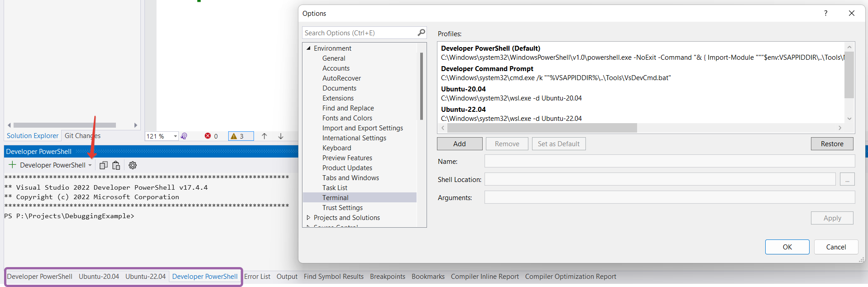Click the Add profile button
Screen dimensions: 868x287
460,143
